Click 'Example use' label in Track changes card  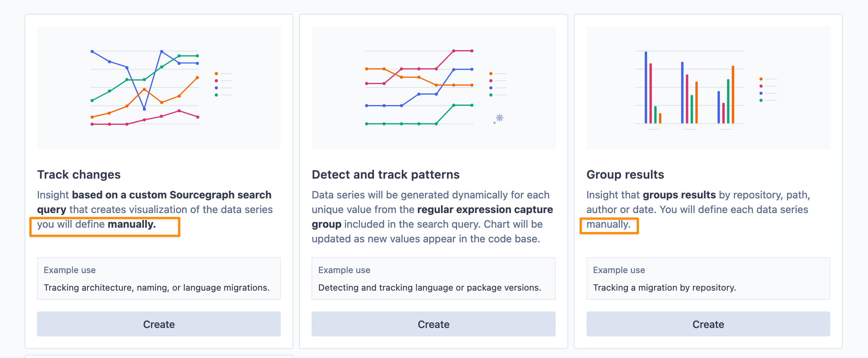70,270
